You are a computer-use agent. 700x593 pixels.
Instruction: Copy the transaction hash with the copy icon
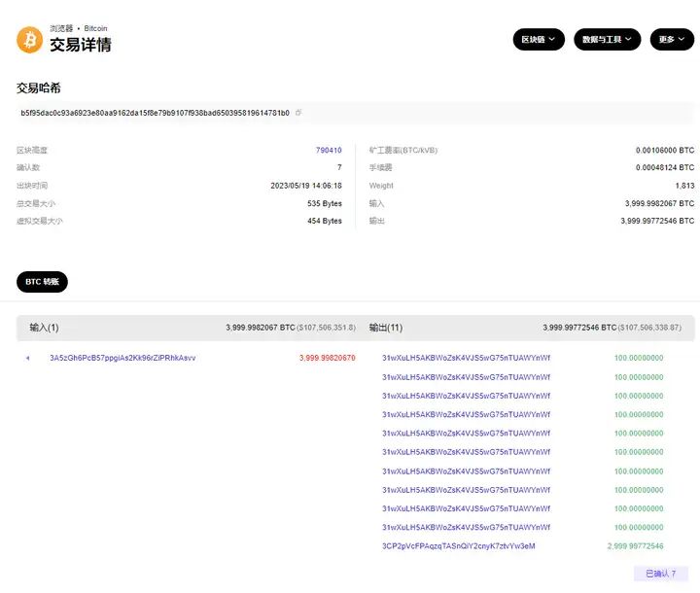tap(298, 113)
